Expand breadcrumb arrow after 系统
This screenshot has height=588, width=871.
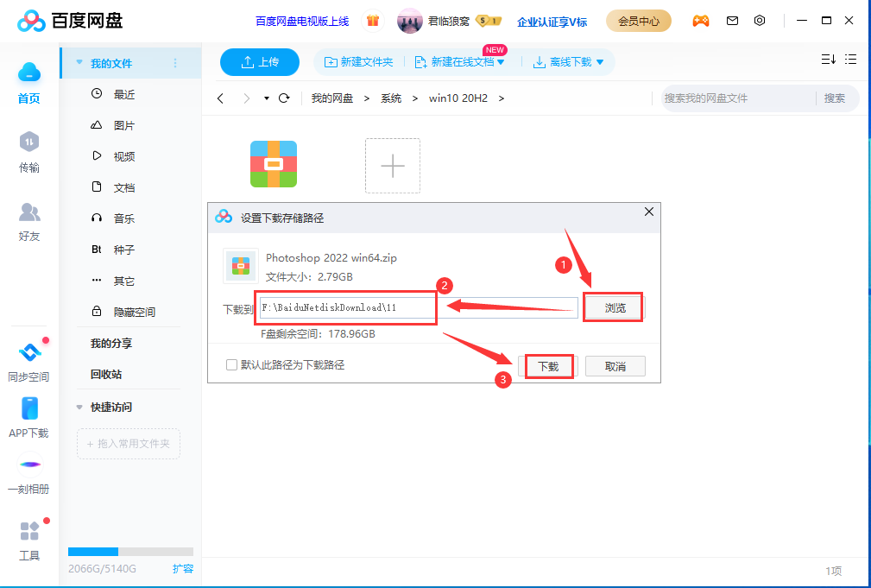tap(415, 98)
